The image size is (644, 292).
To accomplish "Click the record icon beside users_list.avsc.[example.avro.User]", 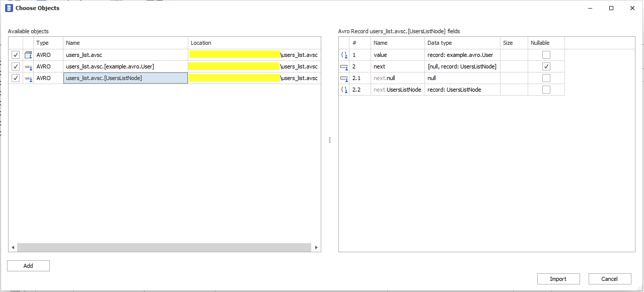I will point(28,66).
